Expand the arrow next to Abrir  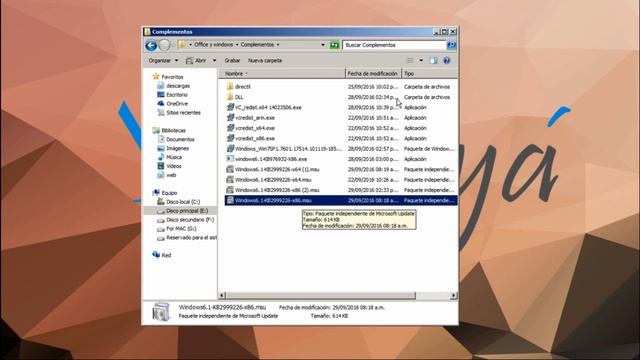[214, 60]
